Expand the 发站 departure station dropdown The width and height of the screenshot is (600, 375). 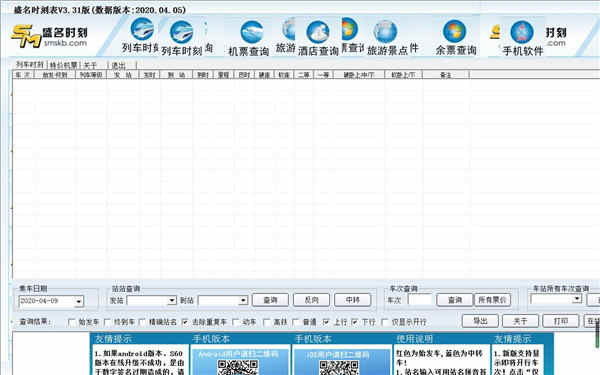pos(172,300)
